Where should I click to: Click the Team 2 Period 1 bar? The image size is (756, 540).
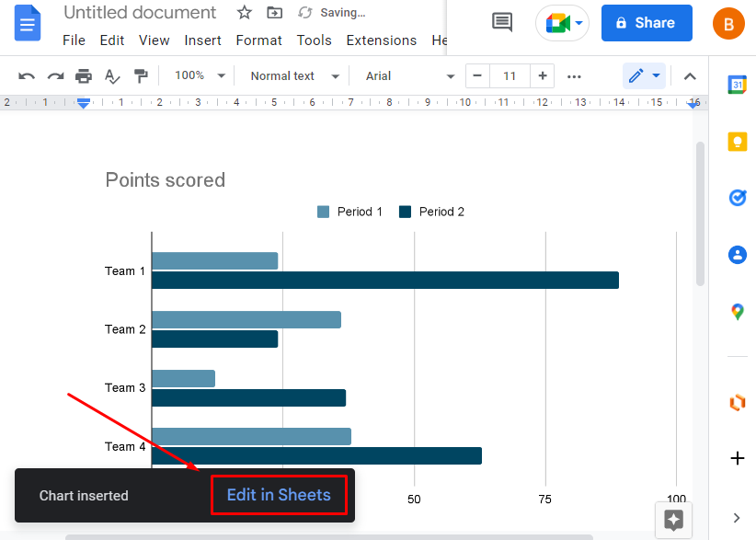pos(246,319)
